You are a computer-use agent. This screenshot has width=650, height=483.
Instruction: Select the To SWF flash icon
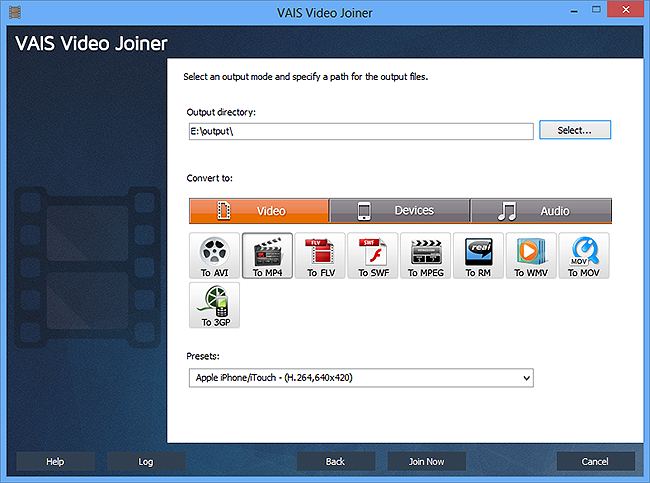pyautogui.click(x=373, y=255)
